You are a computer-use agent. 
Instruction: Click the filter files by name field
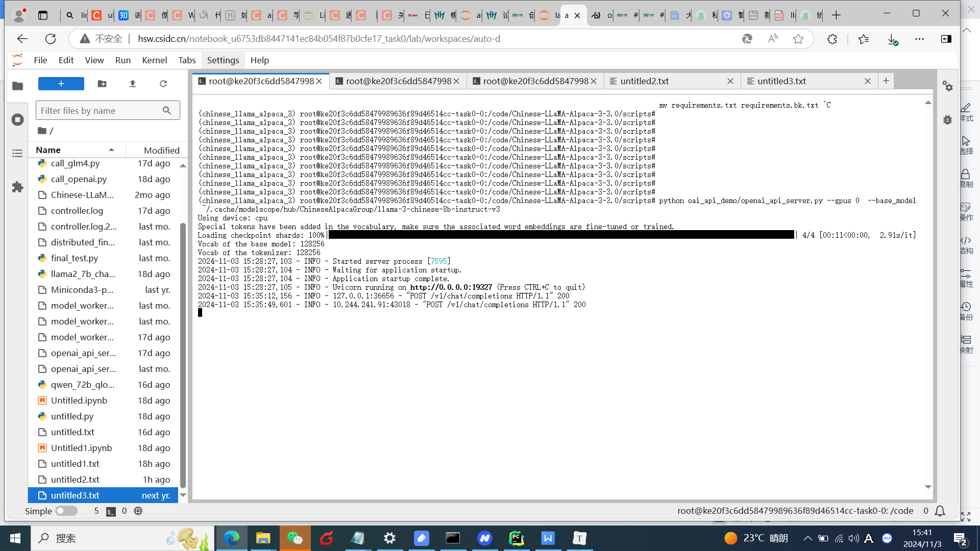pyautogui.click(x=101, y=111)
